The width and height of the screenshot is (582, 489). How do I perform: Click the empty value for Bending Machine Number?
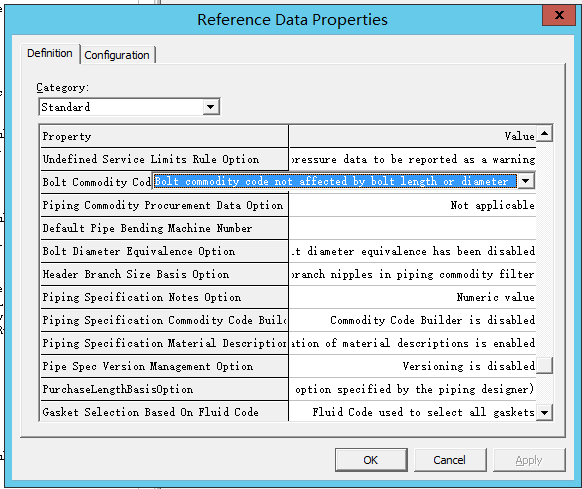coord(412,228)
